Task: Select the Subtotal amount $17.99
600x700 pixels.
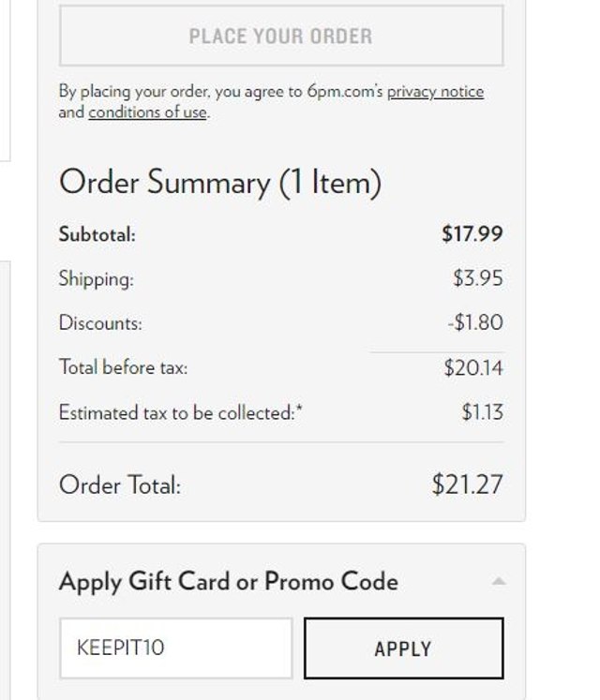Action: coord(472,233)
